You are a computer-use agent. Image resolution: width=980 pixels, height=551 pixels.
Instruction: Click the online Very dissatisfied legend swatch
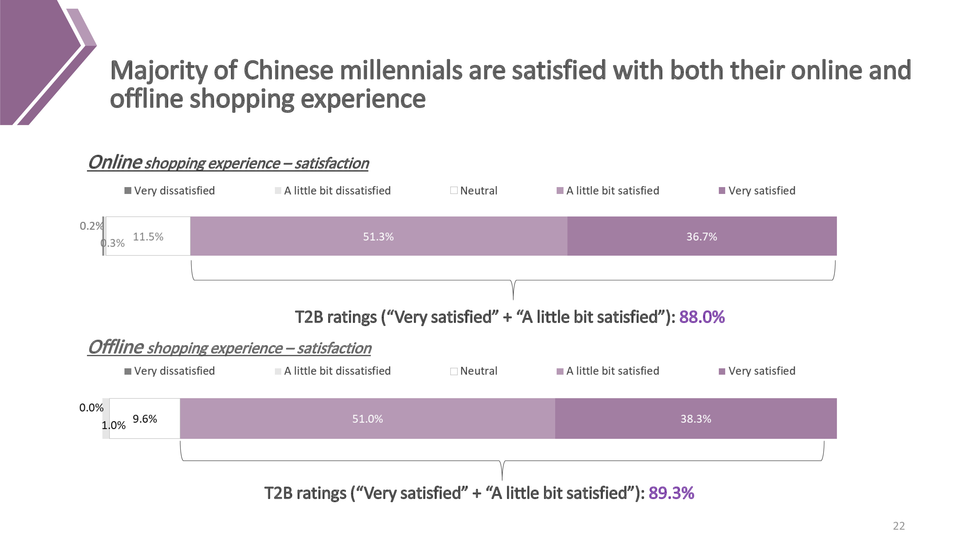coord(128,191)
